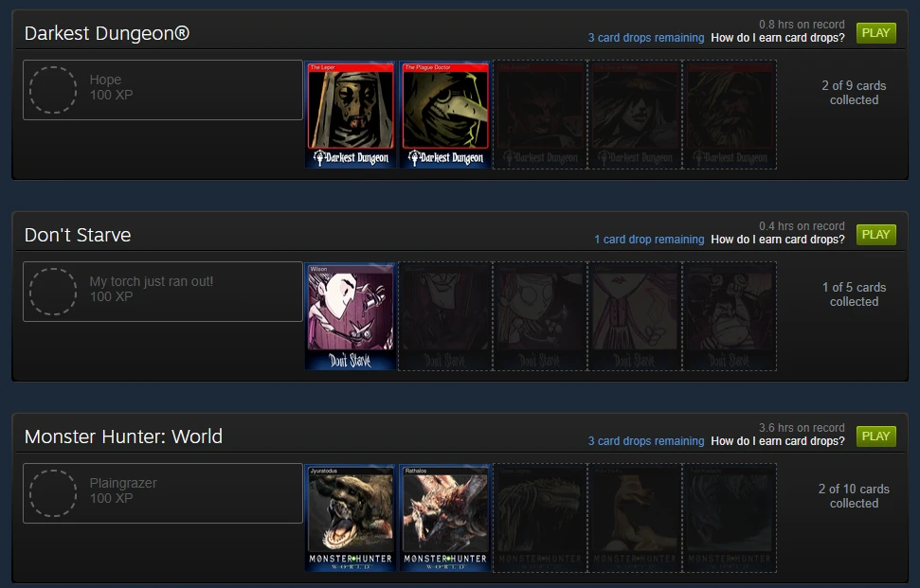Click '1 card drop remaining' for Don't Starve

(x=649, y=240)
